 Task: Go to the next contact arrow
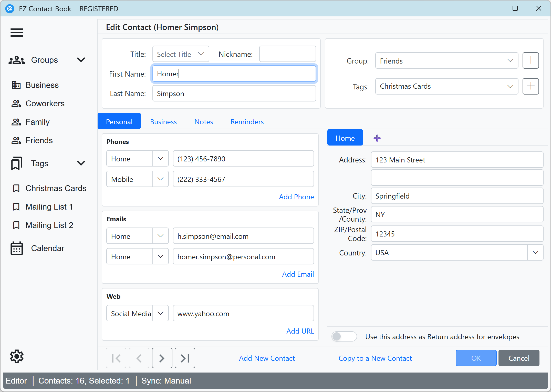click(x=162, y=358)
